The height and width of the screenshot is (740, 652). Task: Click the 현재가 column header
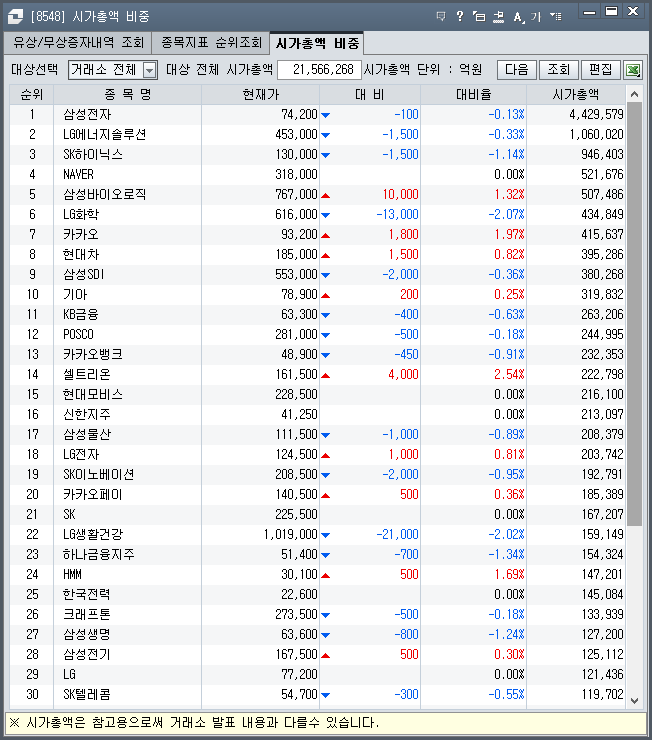pyautogui.click(x=260, y=95)
